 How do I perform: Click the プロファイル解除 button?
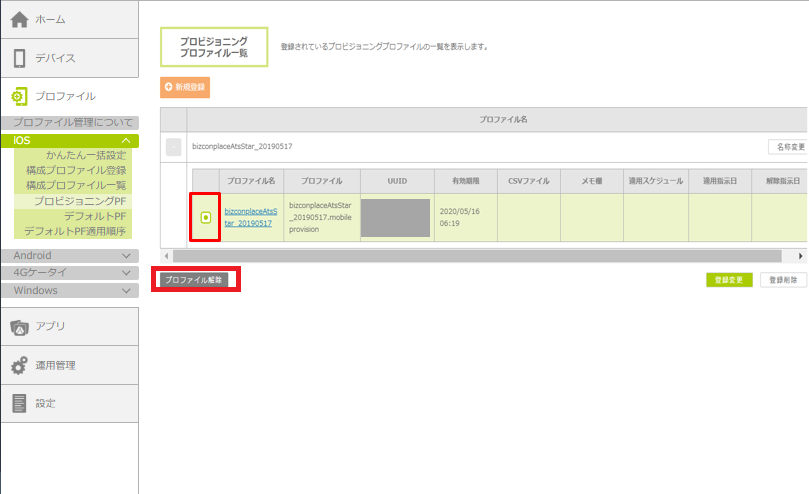[194, 279]
